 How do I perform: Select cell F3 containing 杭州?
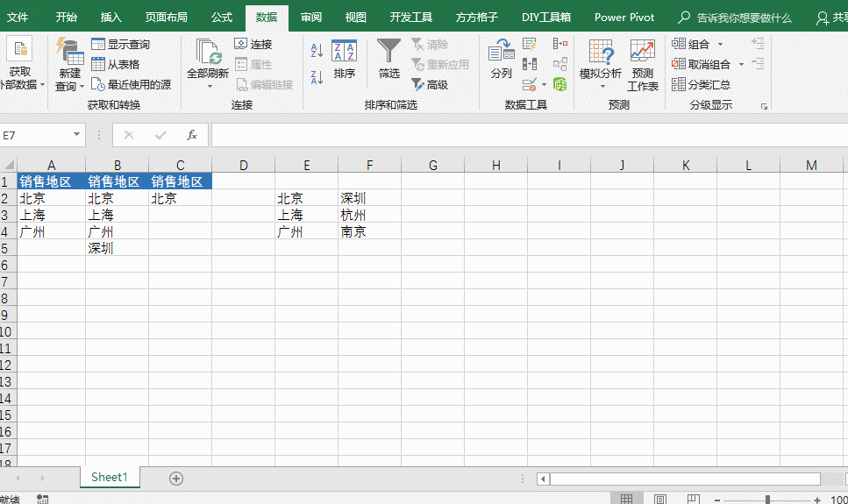[369, 215]
